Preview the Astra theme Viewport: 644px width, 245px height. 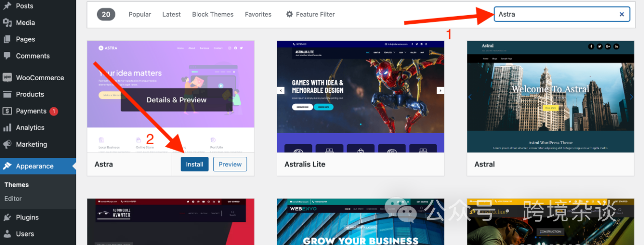(230, 164)
